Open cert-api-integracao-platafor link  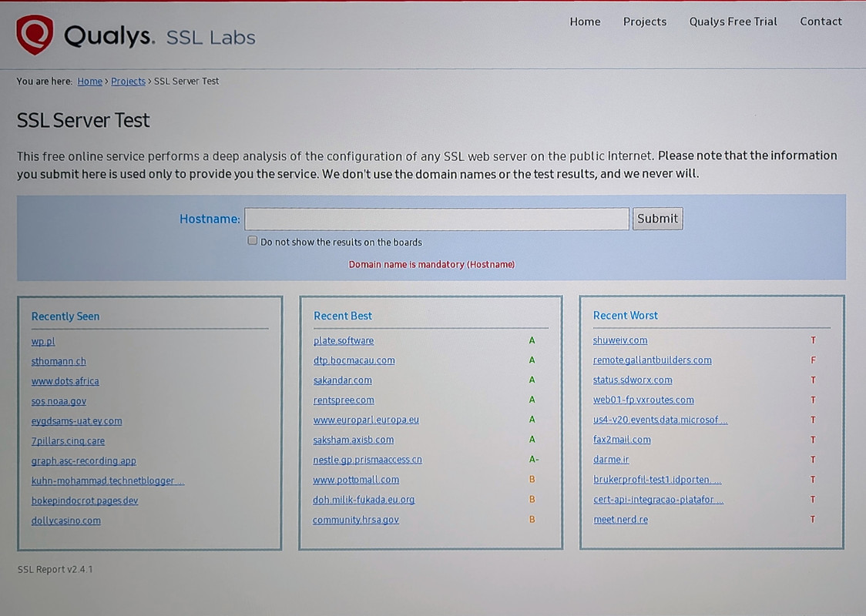point(658,499)
